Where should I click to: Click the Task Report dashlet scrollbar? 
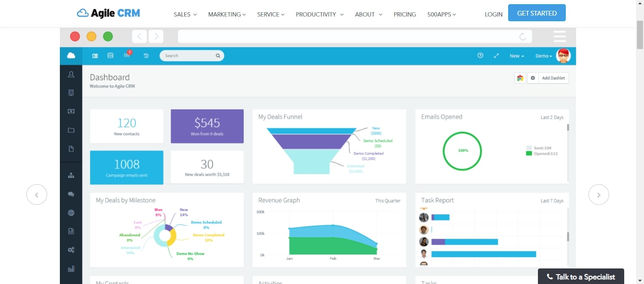(x=568, y=236)
